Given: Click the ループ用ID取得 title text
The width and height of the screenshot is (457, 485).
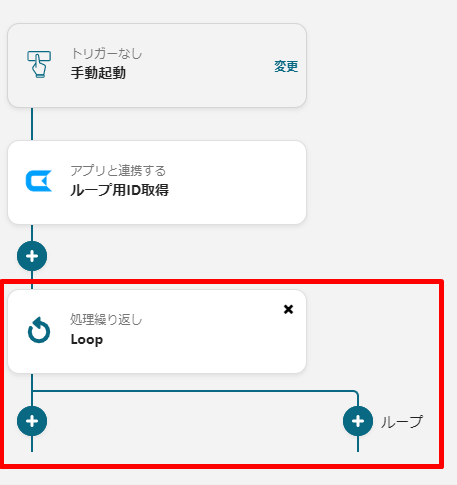Looking at the screenshot, I should pyautogui.click(x=119, y=190).
